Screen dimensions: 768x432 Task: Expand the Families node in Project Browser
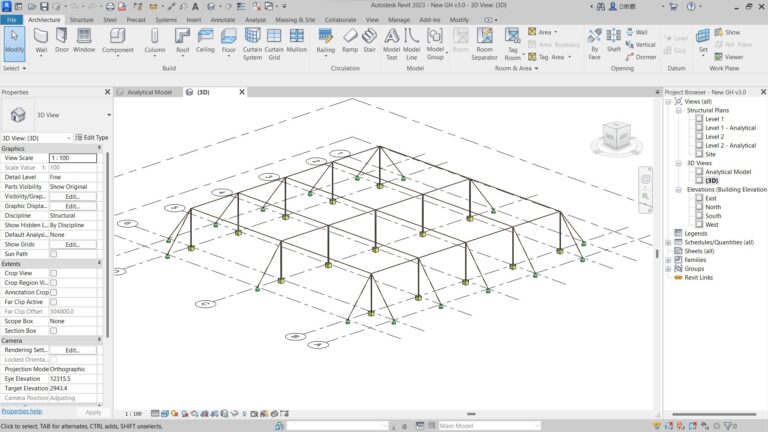[x=669, y=260]
